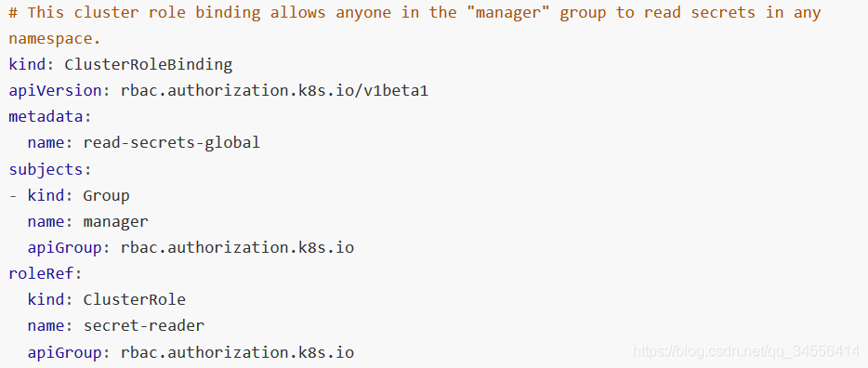Click the Group kind value under subjects
Image resolution: width=868 pixels, height=368 pixels.
pyautogui.click(x=106, y=195)
